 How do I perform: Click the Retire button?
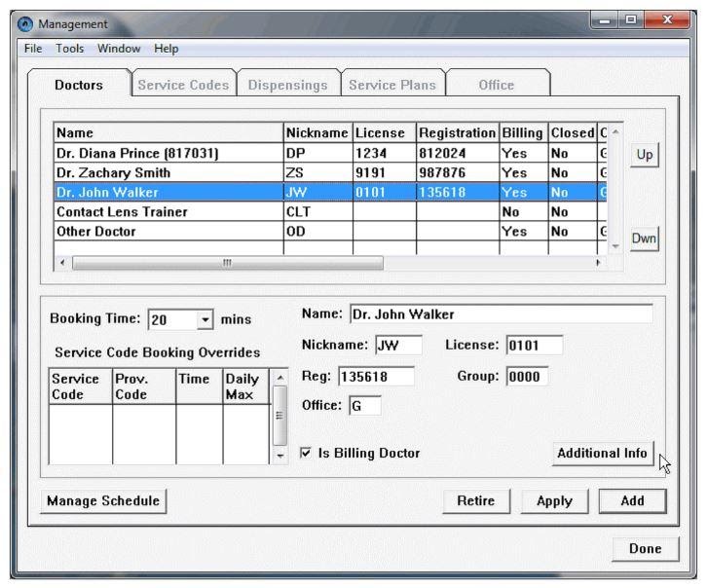tap(476, 501)
